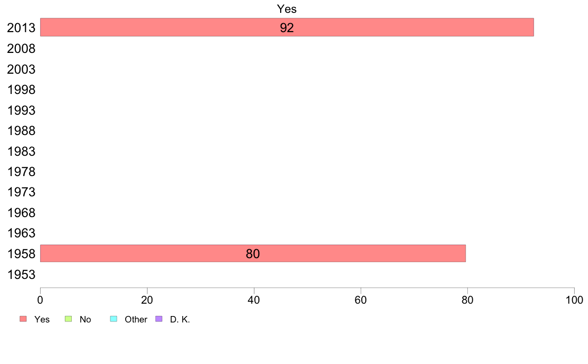Click the Other legend text
This screenshot has height=364, width=588.
(x=136, y=319)
